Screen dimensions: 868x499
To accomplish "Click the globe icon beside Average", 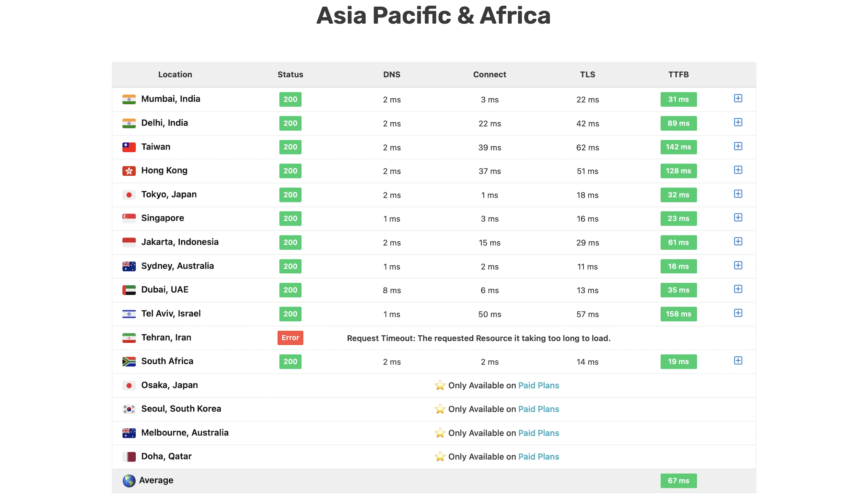I will click(129, 481).
